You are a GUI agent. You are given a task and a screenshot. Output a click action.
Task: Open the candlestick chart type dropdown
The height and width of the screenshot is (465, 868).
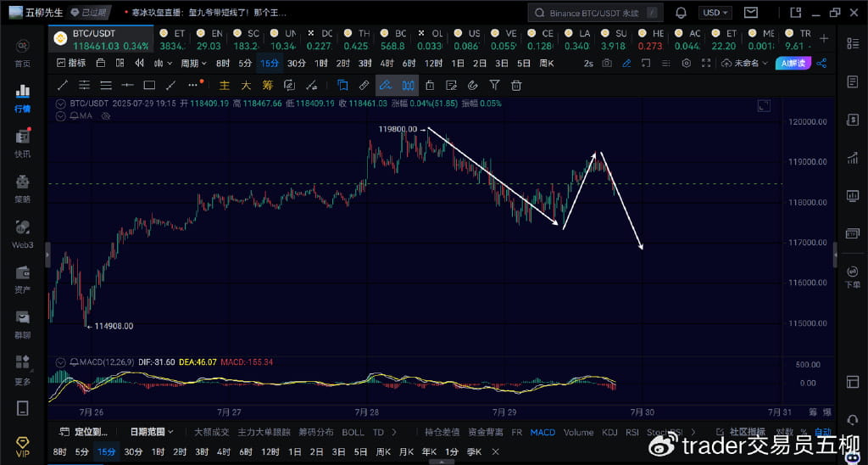(x=163, y=63)
